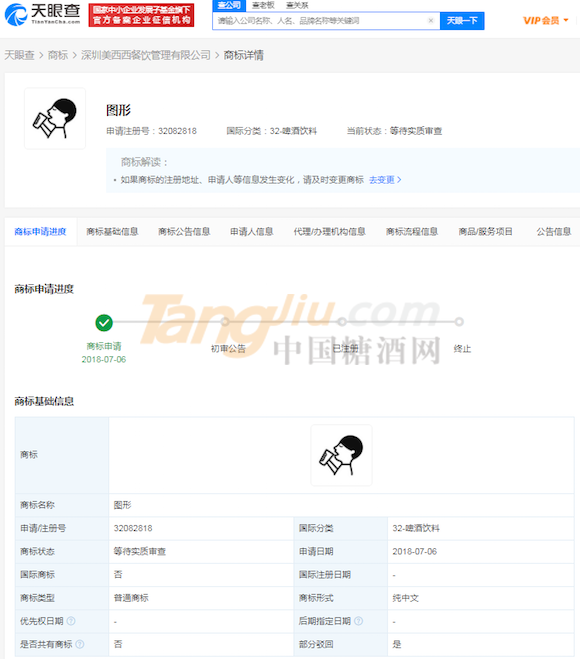Open 深圳美西西餐饮管理有限公司 breadcrumb link

[x=145, y=55]
